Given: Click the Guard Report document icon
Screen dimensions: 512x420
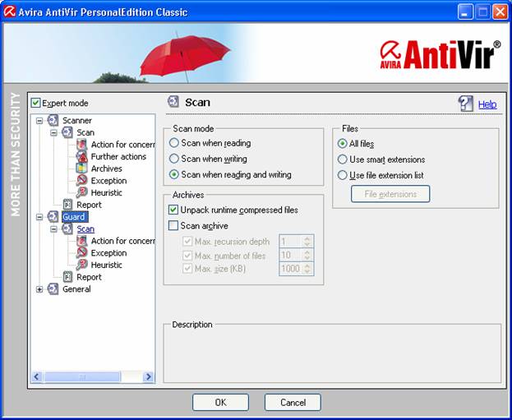Looking at the screenshot, I should [68, 277].
